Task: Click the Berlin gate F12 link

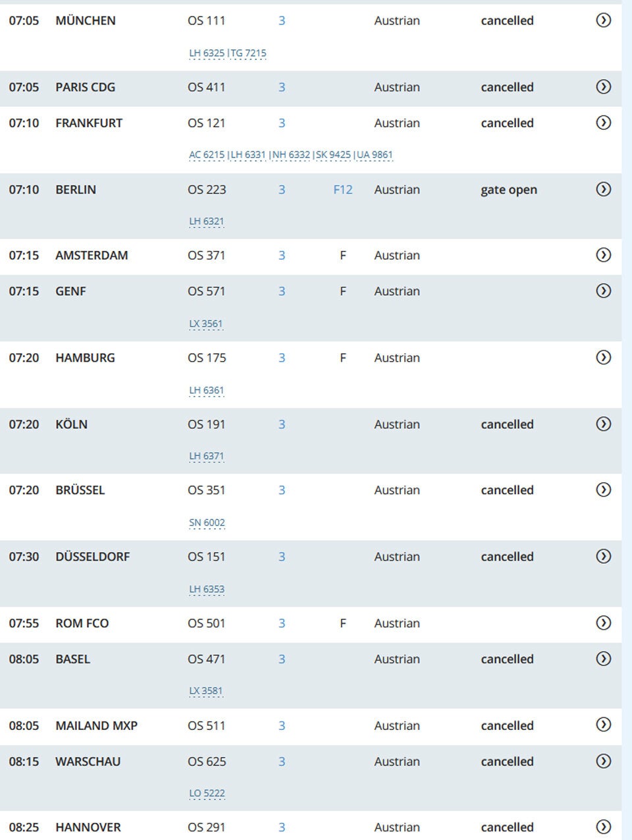Action: [x=343, y=190]
